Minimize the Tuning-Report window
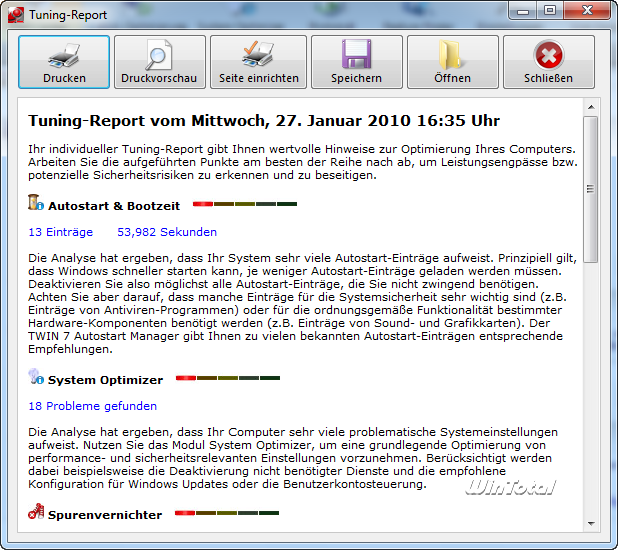Viewport: 618px width, 550px height. pyautogui.click(x=523, y=10)
